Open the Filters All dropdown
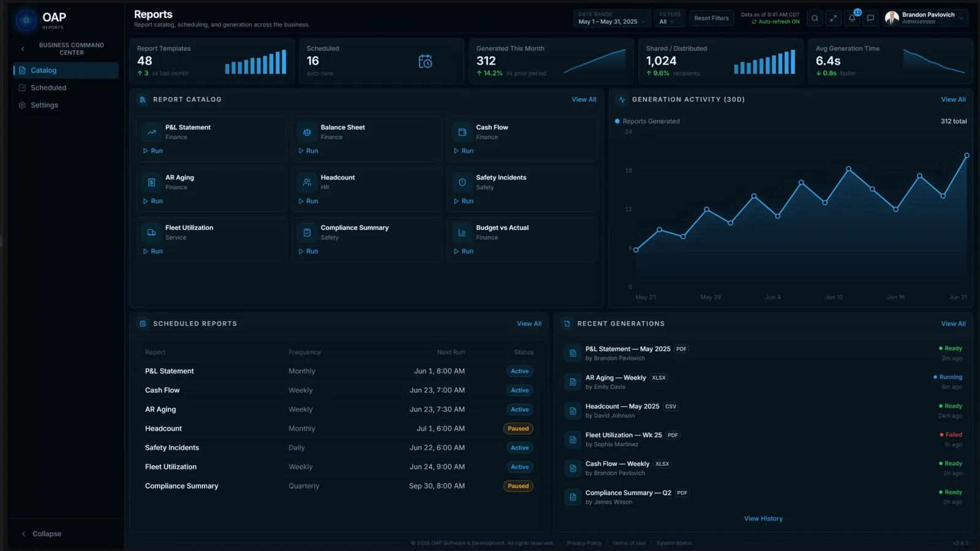This screenshot has height=551, width=980. (x=669, y=18)
